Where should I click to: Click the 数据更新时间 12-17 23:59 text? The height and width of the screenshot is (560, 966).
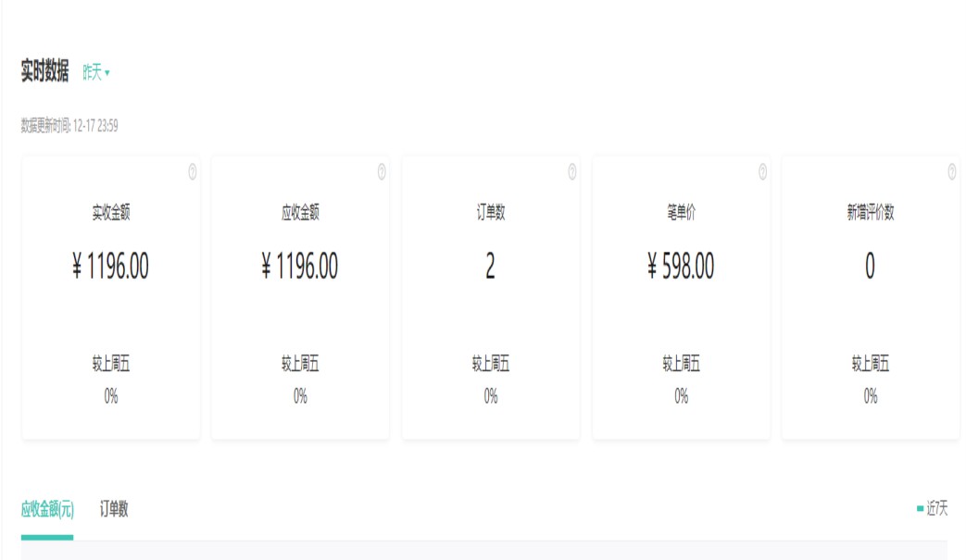coord(69,127)
